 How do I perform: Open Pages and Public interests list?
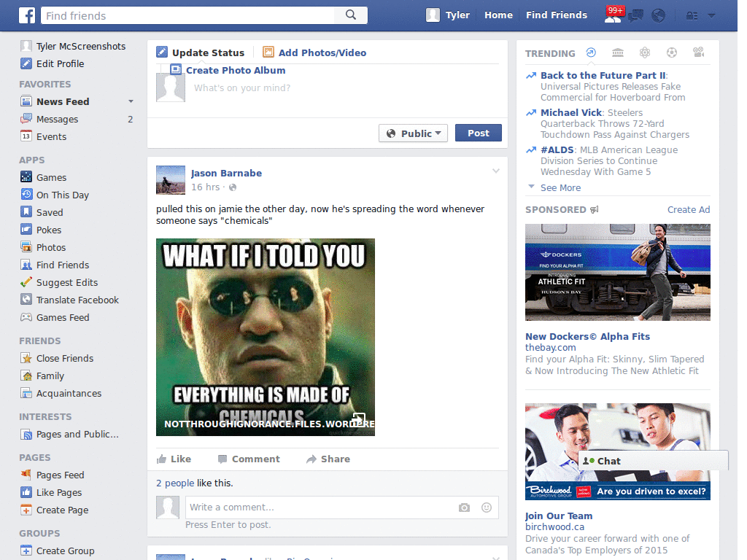[x=69, y=435]
